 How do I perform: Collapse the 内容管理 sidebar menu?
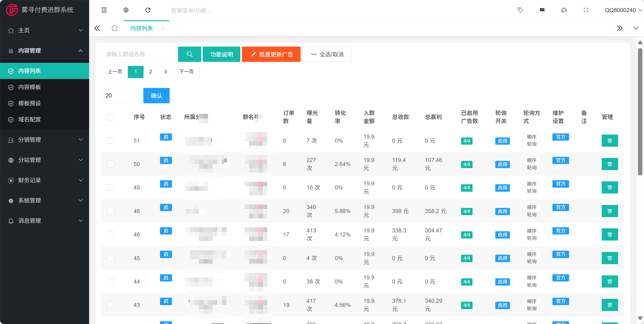pyautogui.click(x=45, y=50)
